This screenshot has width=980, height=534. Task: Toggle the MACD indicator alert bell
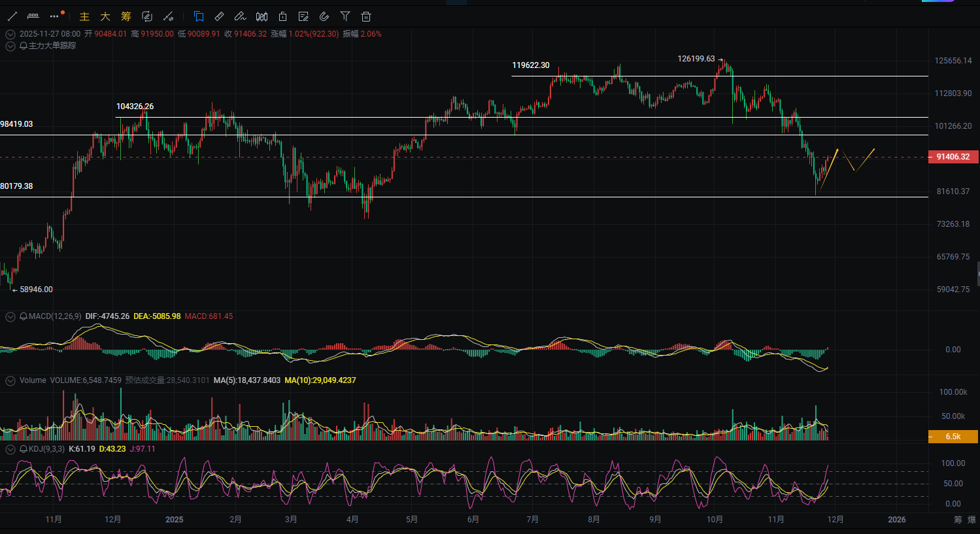(x=24, y=316)
